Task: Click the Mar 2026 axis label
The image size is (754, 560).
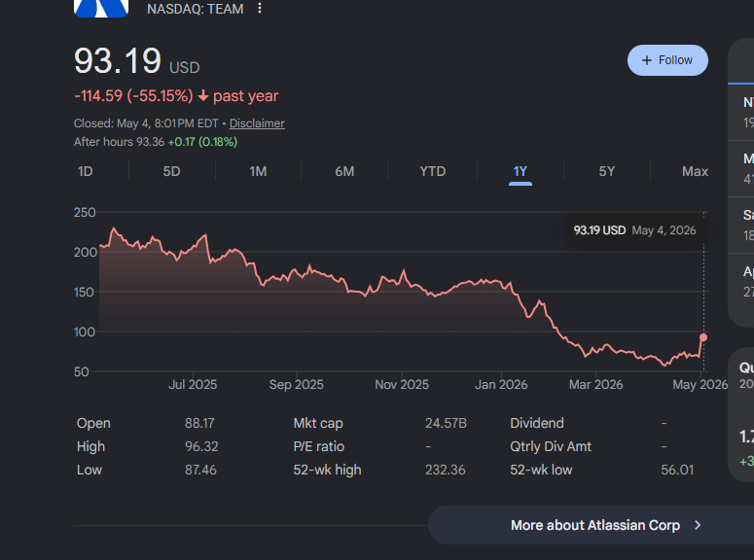Action: click(x=595, y=385)
